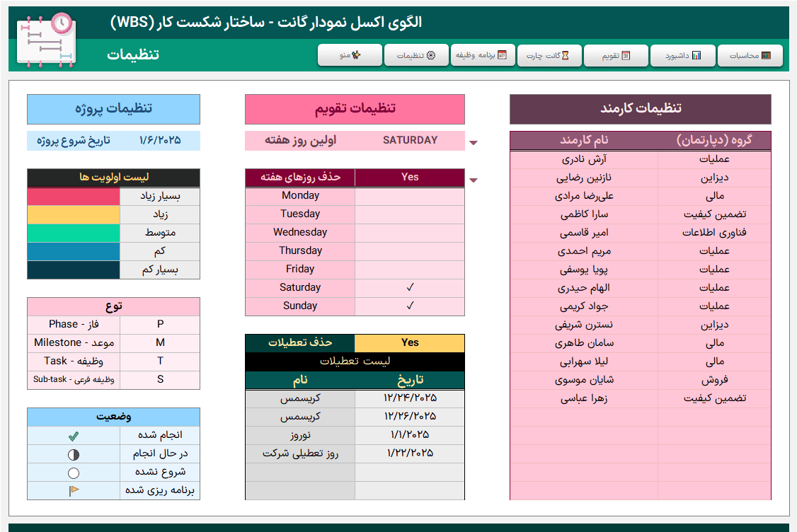Click the empty circle icon for شروع نشده
The width and height of the screenshot is (797, 532).
(x=74, y=473)
